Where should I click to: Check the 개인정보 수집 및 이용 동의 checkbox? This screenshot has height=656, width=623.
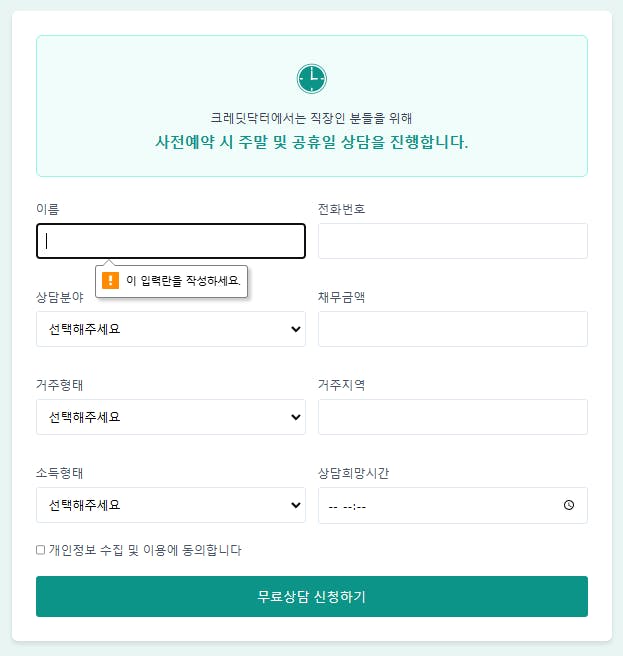(x=40, y=550)
